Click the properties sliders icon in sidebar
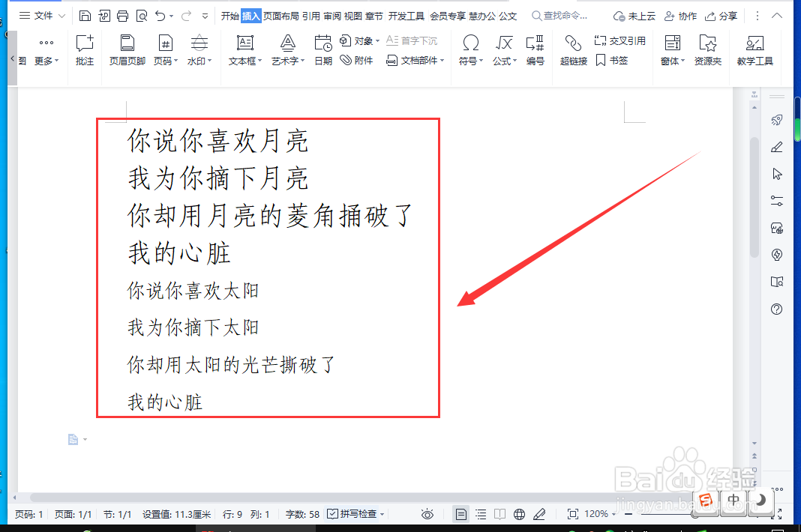 (x=777, y=201)
